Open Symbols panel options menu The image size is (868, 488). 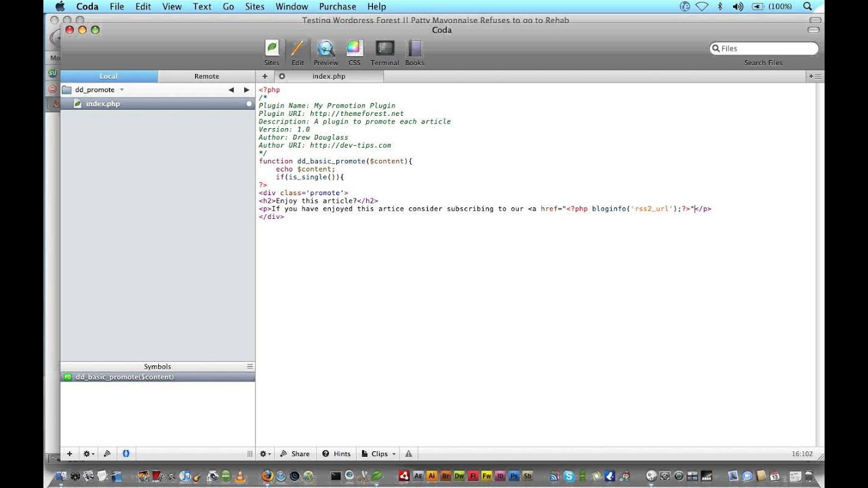click(250, 366)
